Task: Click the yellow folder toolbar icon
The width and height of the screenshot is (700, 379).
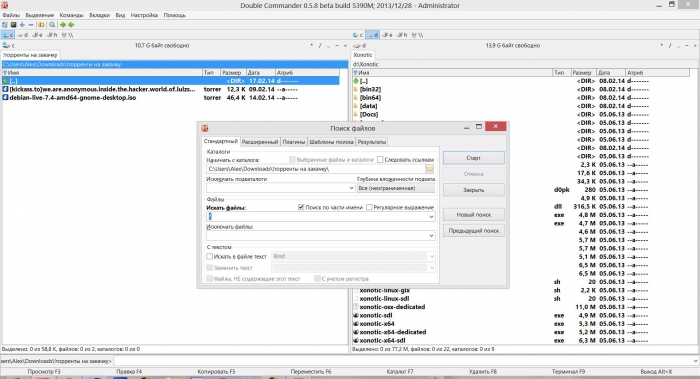Action: tap(41, 25)
